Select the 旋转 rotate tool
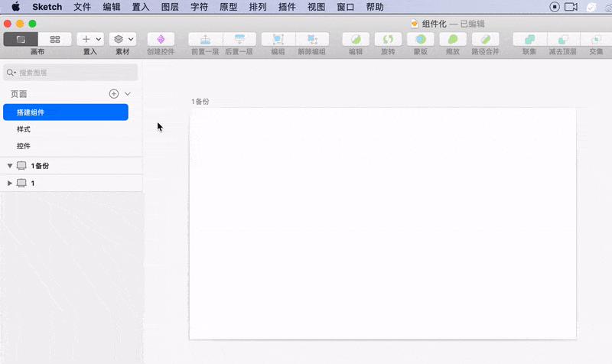The height and width of the screenshot is (364, 612). pyautogui.click(x=388, y=39)
